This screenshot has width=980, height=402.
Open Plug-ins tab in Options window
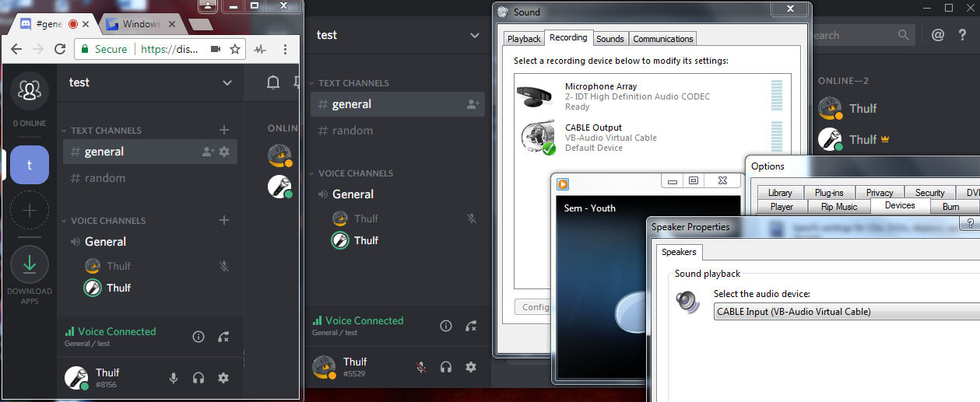[x=829, y=193]
